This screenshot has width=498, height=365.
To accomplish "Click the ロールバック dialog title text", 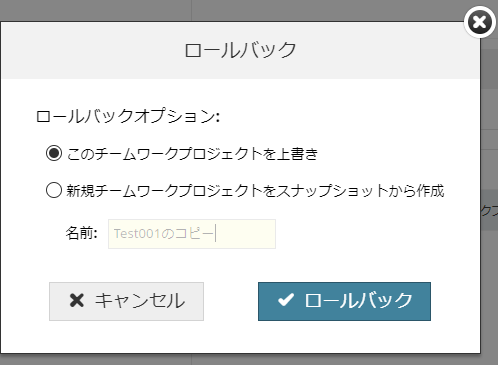I will pos(240,50).
